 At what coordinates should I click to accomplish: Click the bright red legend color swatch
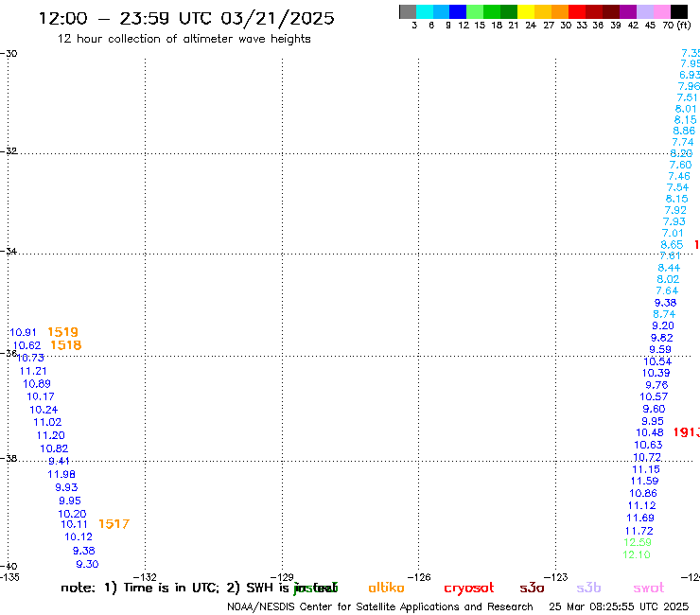(577, 11)
